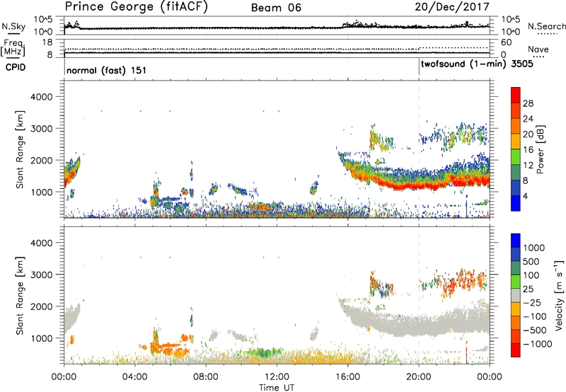Click the 'N.Search' legend label
This screenshot has width=566, height=392.
(547, 26)
